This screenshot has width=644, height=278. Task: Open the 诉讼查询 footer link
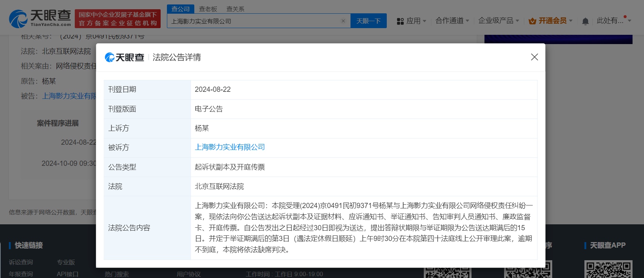pyautogui.click(x=21, y=262)
